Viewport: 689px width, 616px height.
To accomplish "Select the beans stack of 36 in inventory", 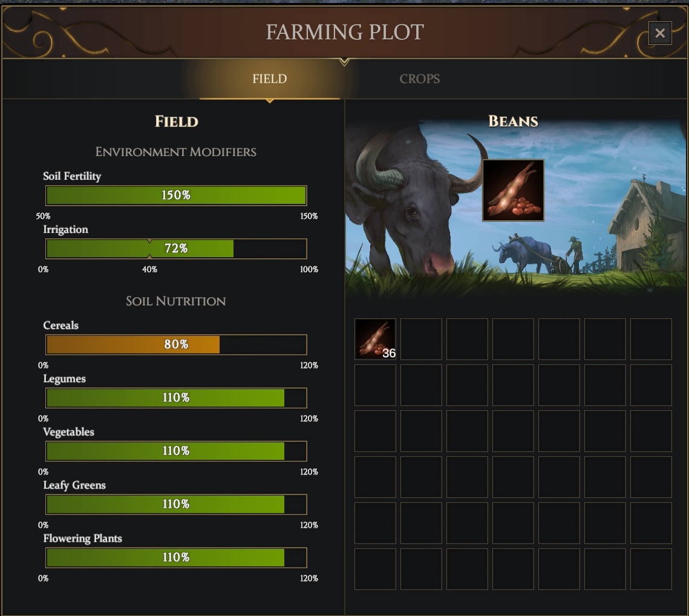I will (375, 339).
